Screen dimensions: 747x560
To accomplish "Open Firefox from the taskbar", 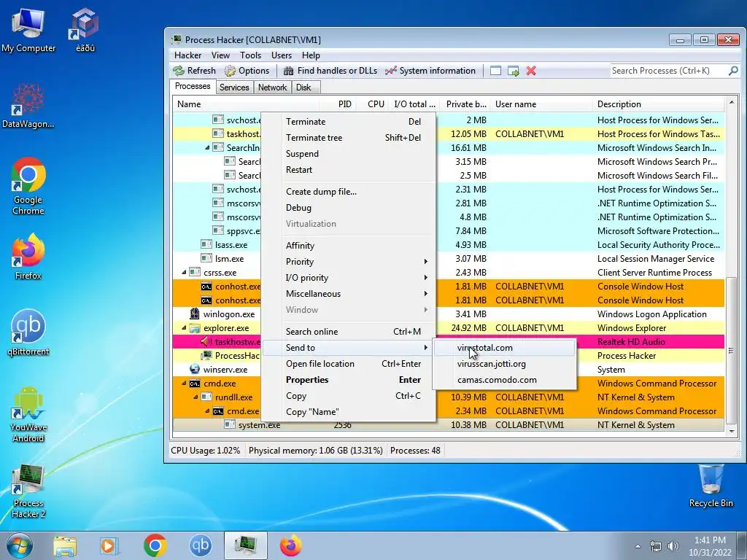I will 290,545.
